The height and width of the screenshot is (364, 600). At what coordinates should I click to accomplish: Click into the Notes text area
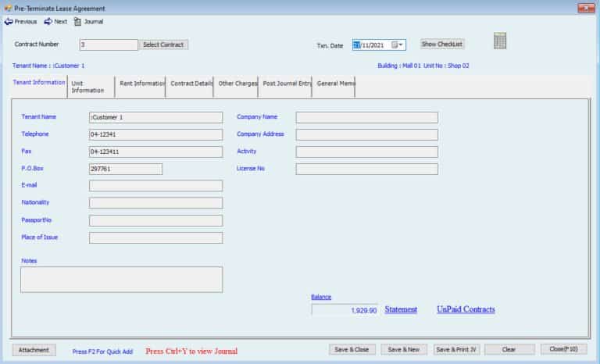pos(121,279)
